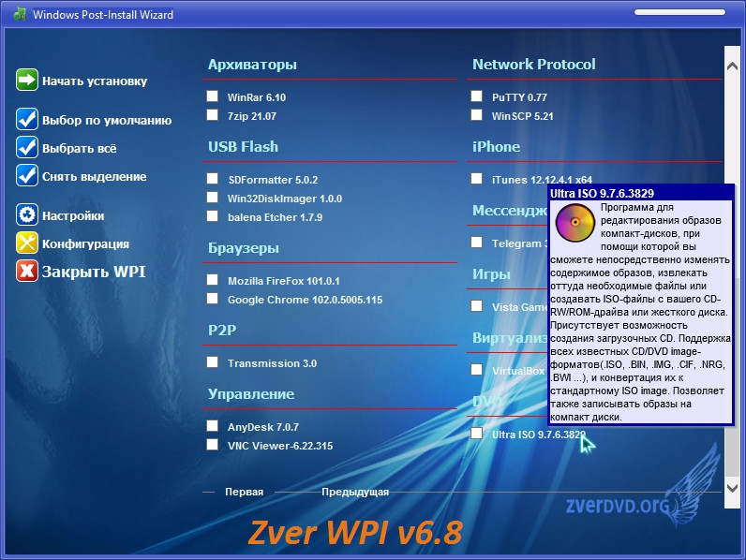Image resolution: width=746 pixels, height=560 pixels.
Task: Click the '7zip 21.07' label
Action: click(x=252, y=116)
